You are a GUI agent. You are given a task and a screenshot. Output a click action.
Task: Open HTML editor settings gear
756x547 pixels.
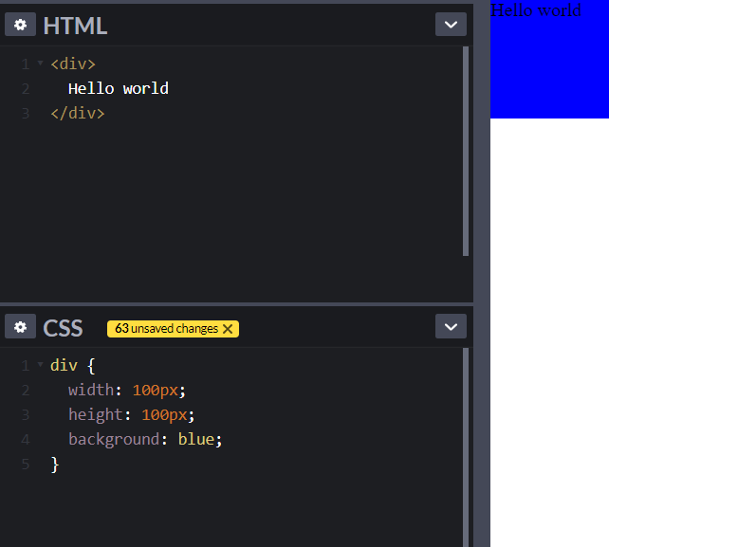click(20, 25)
